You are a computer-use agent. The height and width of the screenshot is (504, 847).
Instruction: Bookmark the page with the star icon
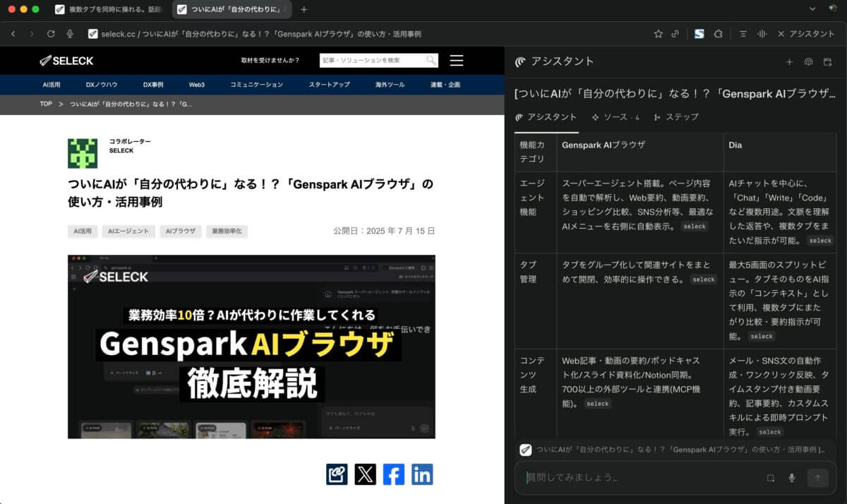[659, 34]
